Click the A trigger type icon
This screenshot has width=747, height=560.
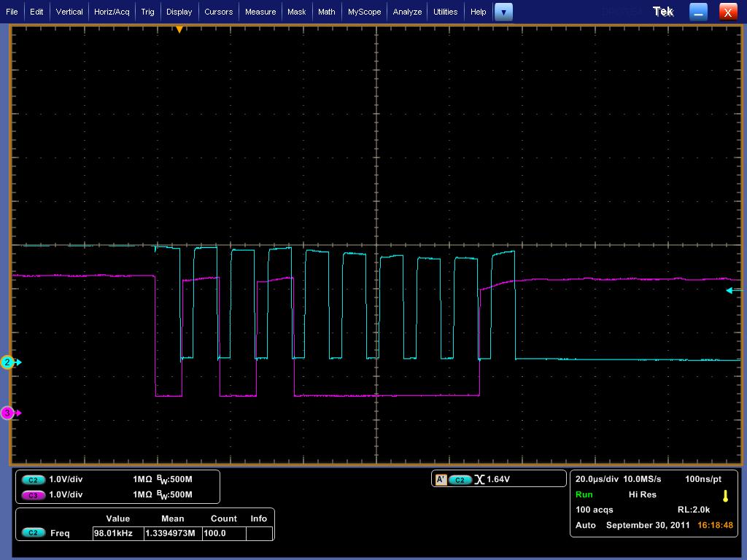click(441, 480)
